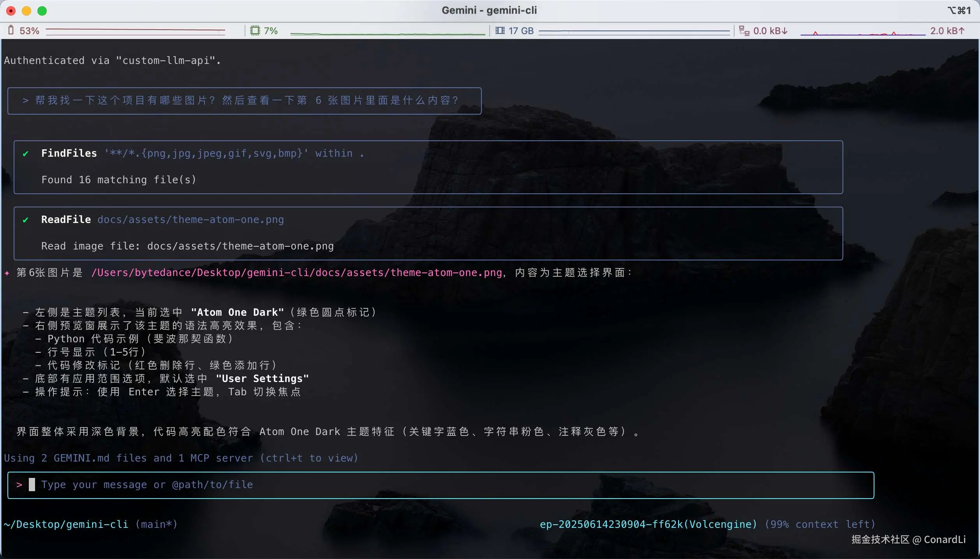The height and width of the screenshot is (559, 980).
Task: Click the CPU chip icon
Action: (x=255, y=30)
